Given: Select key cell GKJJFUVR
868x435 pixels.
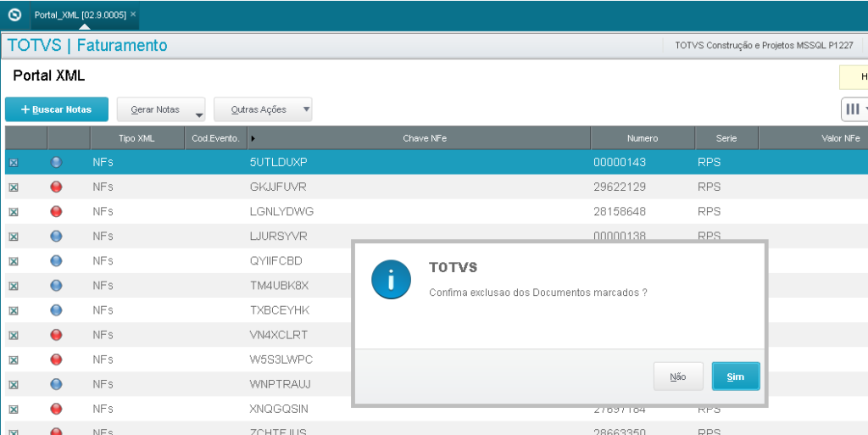Looking at the screenshot, I should tap(278, 187).
